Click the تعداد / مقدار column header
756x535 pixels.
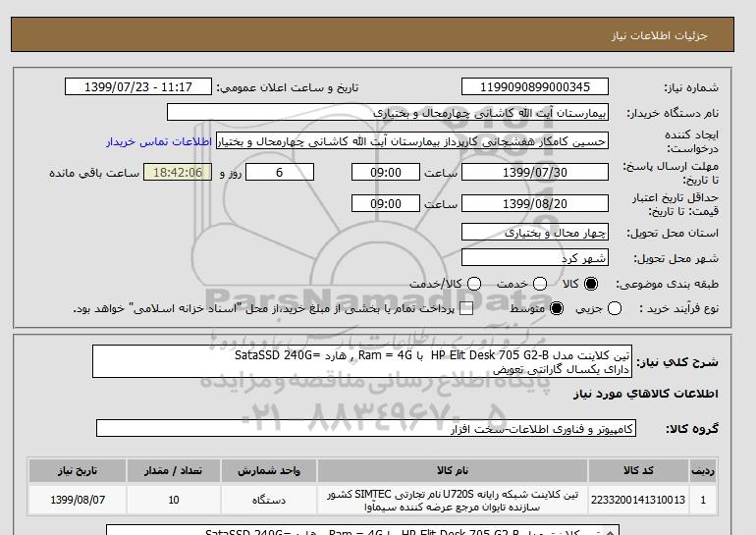tap(174, 471)
